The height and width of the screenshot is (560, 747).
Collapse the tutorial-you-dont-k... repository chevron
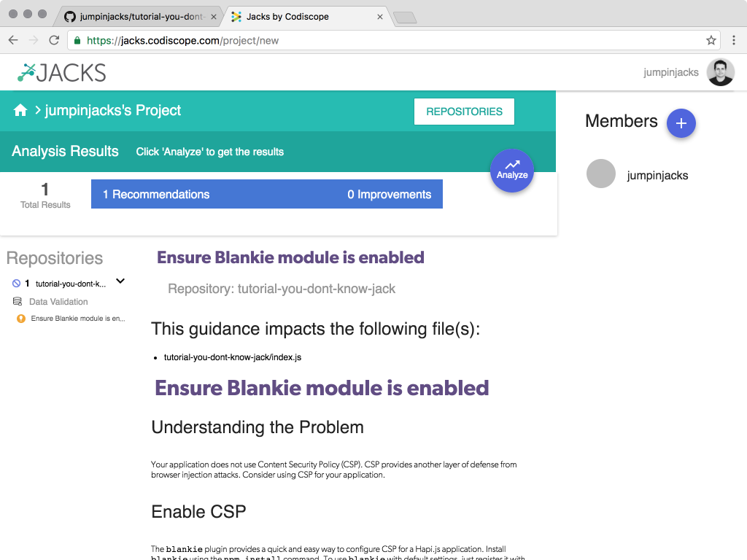click(x=120, y=281)
